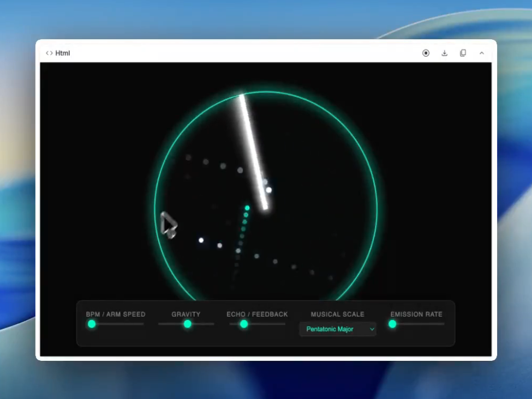Viewport: 532px width, 399px height.
Task: Download the Html artifact
Action: tap(445, 53)
